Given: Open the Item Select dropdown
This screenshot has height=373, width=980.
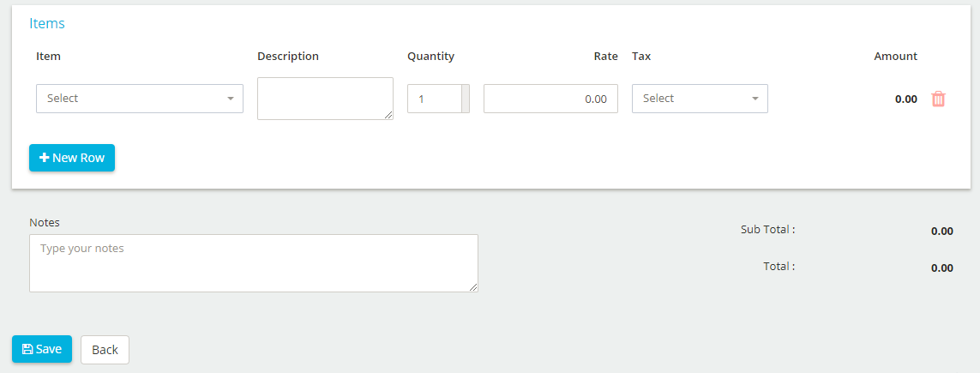Looking at the screenshot, I should (140, 99).
